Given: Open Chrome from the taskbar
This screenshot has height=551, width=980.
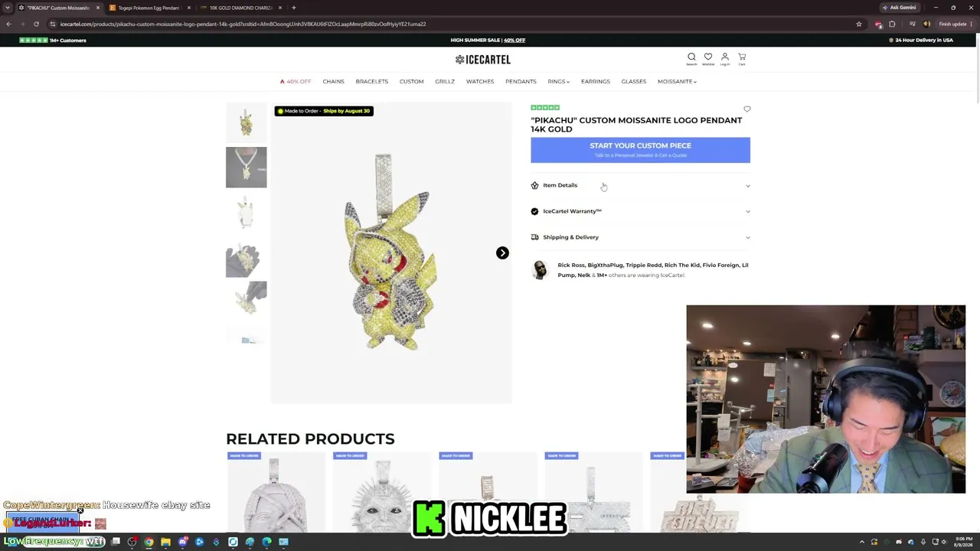Looking at the screenshot, I should 149,542.
